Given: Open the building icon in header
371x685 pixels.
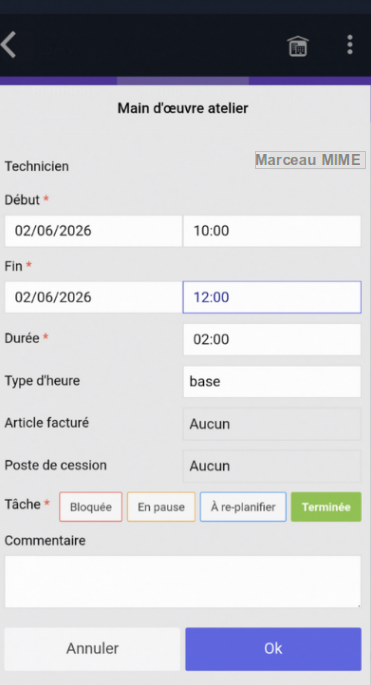Looking at the screenshot, I should (298, 45).
